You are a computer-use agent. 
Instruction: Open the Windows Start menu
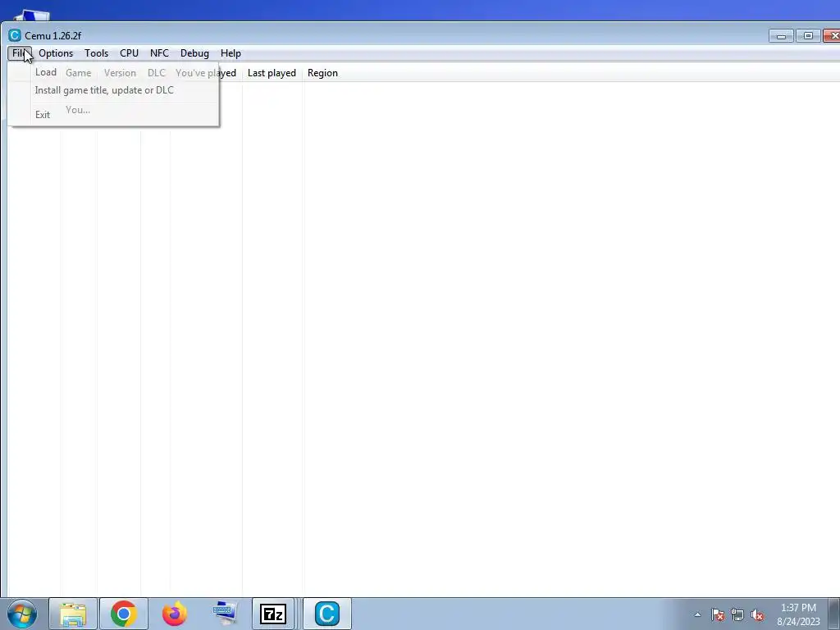pos(22,614)
